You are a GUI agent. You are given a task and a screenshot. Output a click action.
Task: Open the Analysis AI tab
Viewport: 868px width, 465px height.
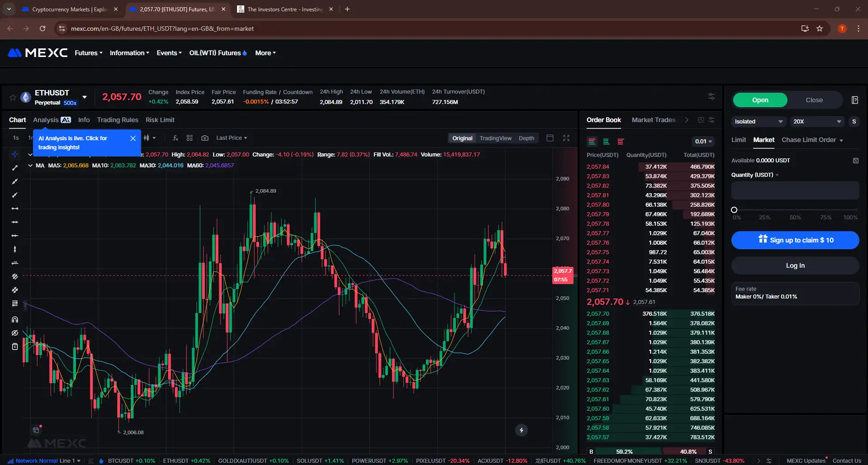[x=52, y=120]
